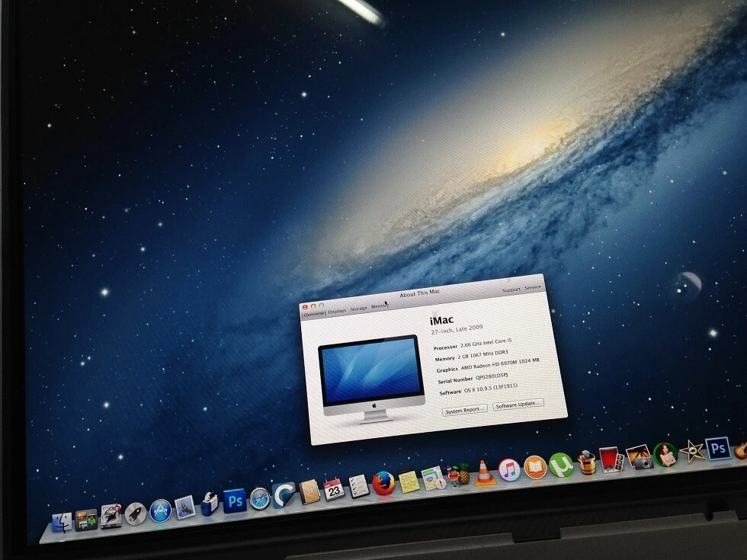This screenshot has width=747, height=560.
Task: Open the Support link
Action: click(x=511, y=290)
